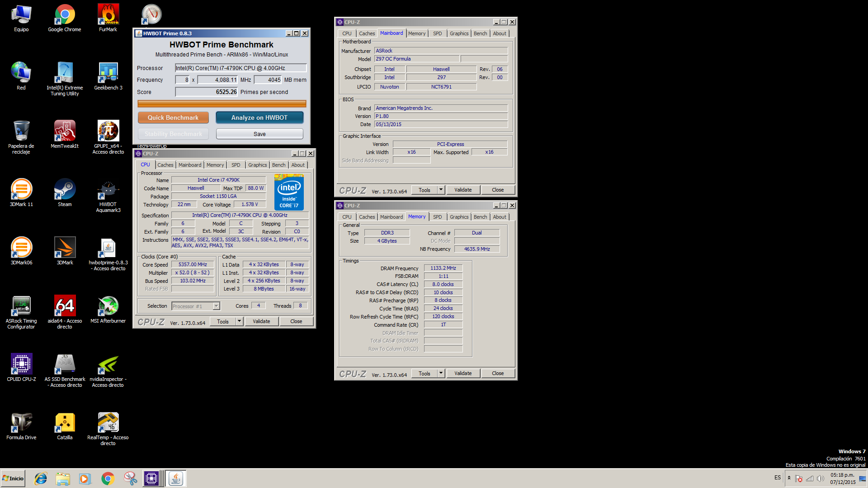868x488 pixels.
Task: Show hidden tray icons arrow
Action: (x=789, y=478)
